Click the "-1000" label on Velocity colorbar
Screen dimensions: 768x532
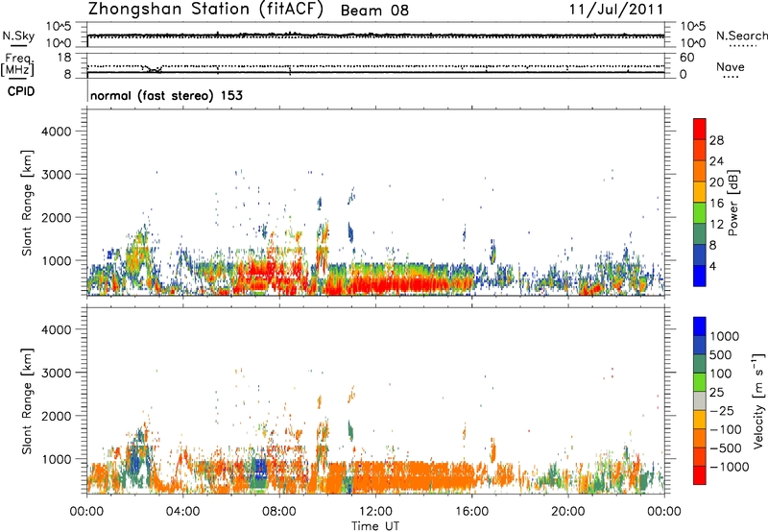[x=730, y=467]
